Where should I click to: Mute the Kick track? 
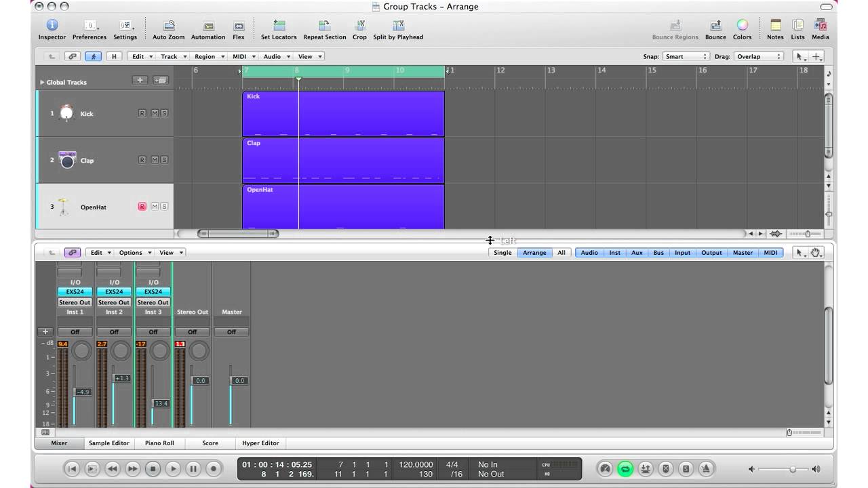click(x=155, y=113)
